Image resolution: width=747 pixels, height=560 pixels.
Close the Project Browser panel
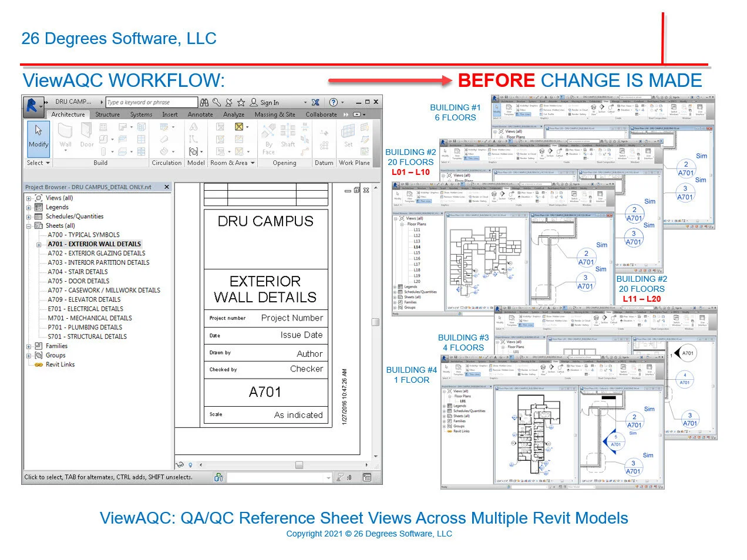tap(167, 187)
